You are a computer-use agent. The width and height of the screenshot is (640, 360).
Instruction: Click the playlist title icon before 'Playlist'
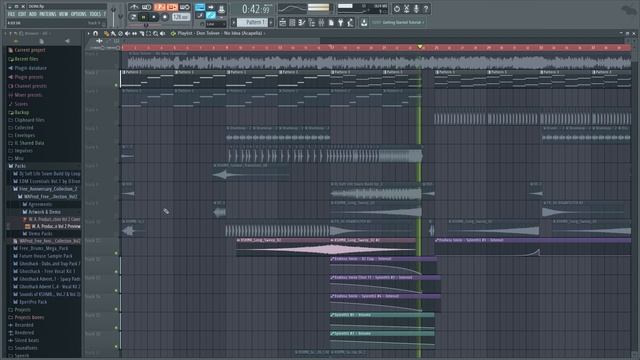click(173, 33)
